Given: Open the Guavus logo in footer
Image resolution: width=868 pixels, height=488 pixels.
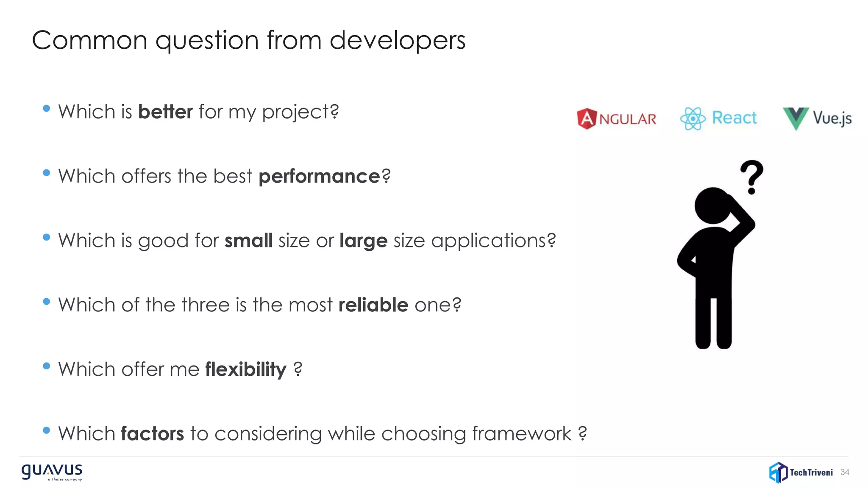Looking at the screenshot, I should click(52, 472).
